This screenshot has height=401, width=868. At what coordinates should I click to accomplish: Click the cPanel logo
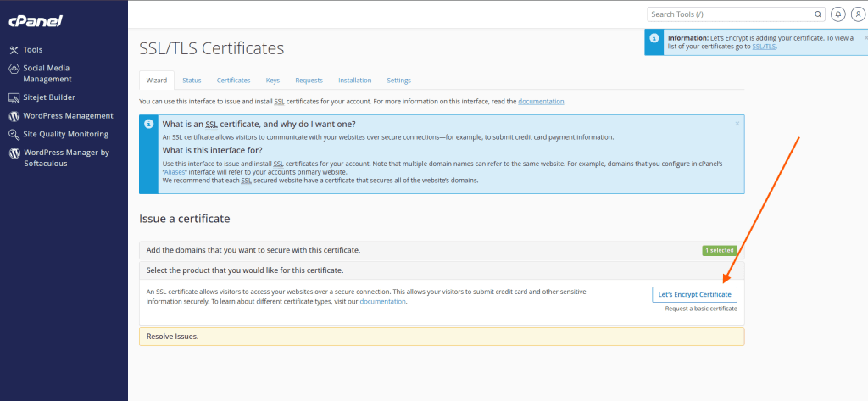pos(36,21)
